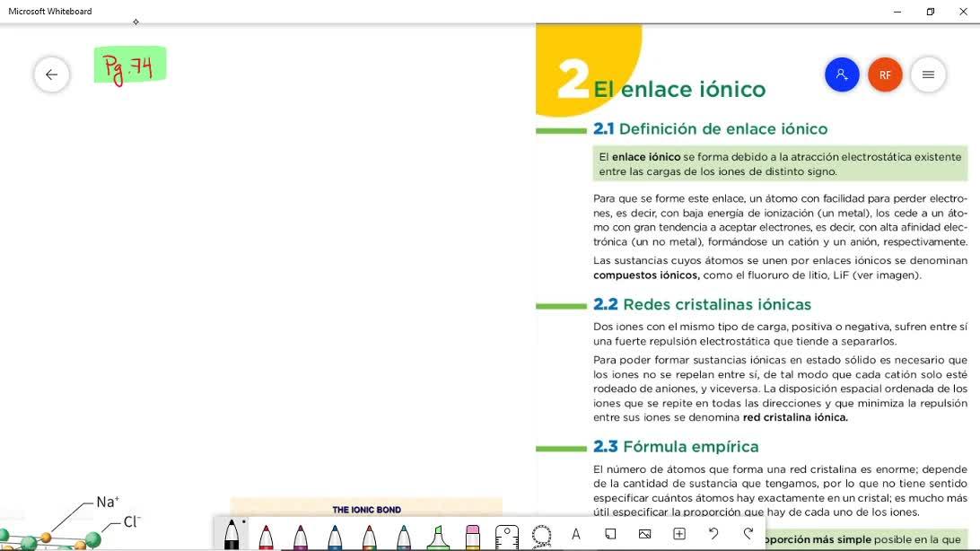Add a text box with A tool

pos(575,534)
